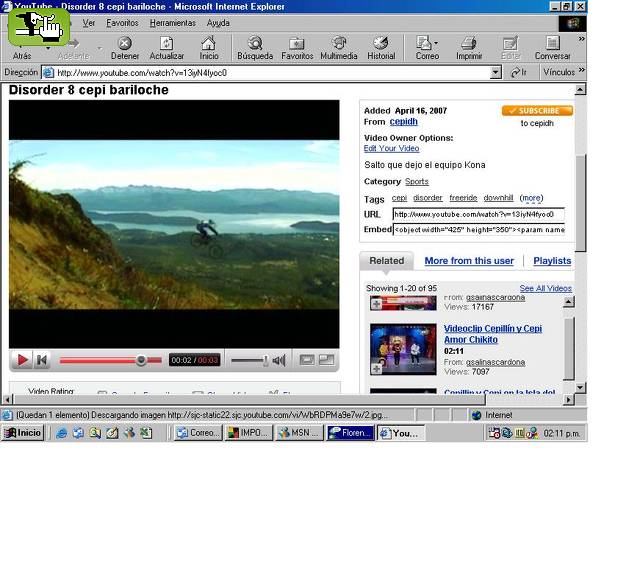Restart video with rewind-to-start button

point(42,360)
